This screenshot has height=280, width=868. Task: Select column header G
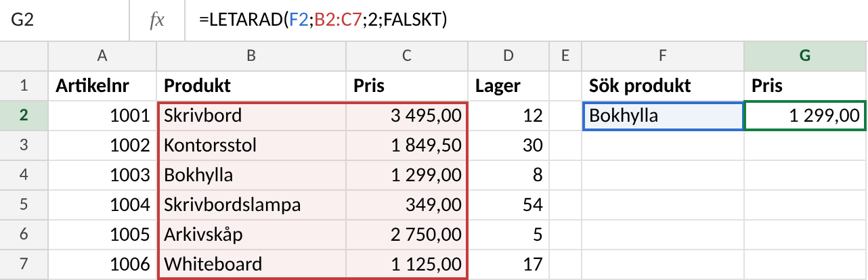click(806, 57)
